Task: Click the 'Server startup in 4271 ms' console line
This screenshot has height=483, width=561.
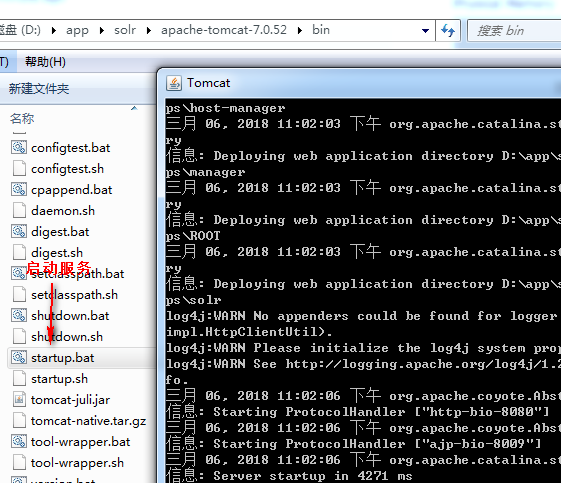Action: [x=289, y=476]
